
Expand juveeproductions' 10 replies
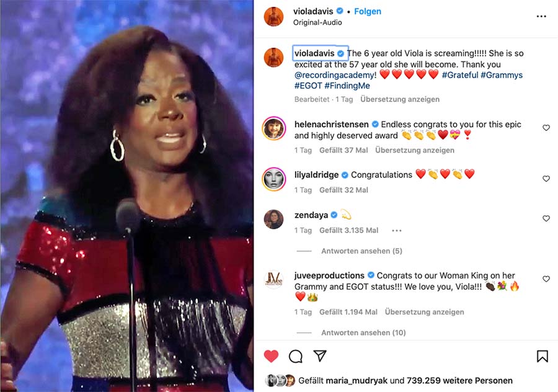(363, 332)
